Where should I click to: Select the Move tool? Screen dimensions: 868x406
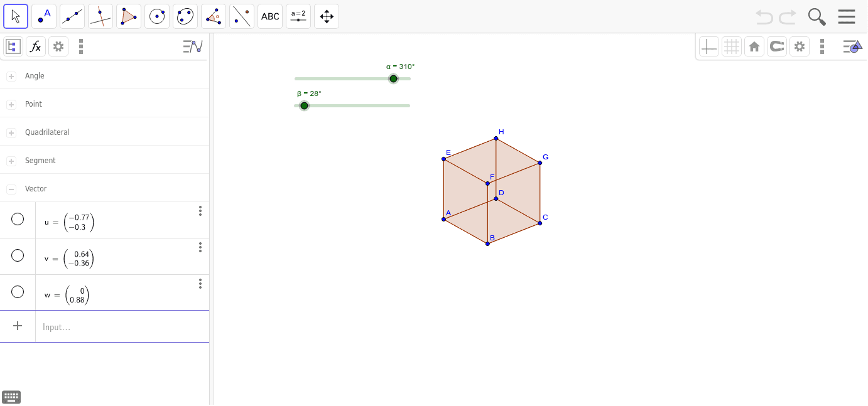15,16
